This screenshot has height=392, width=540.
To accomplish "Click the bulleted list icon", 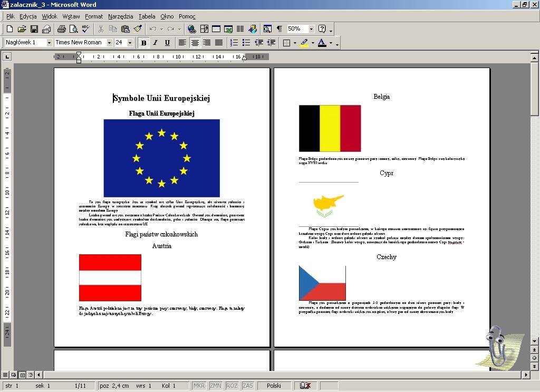I will (246, 43).
